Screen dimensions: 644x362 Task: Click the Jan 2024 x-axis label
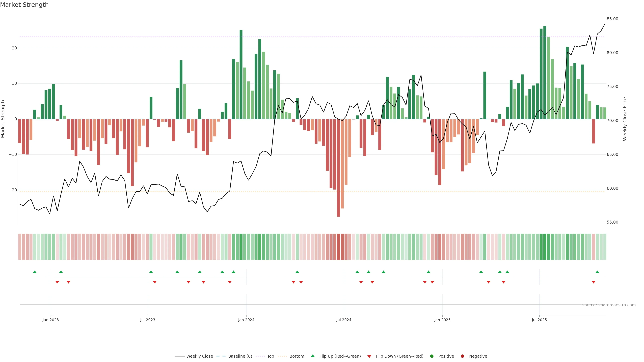pyautogui.click(x=246, y=320)
